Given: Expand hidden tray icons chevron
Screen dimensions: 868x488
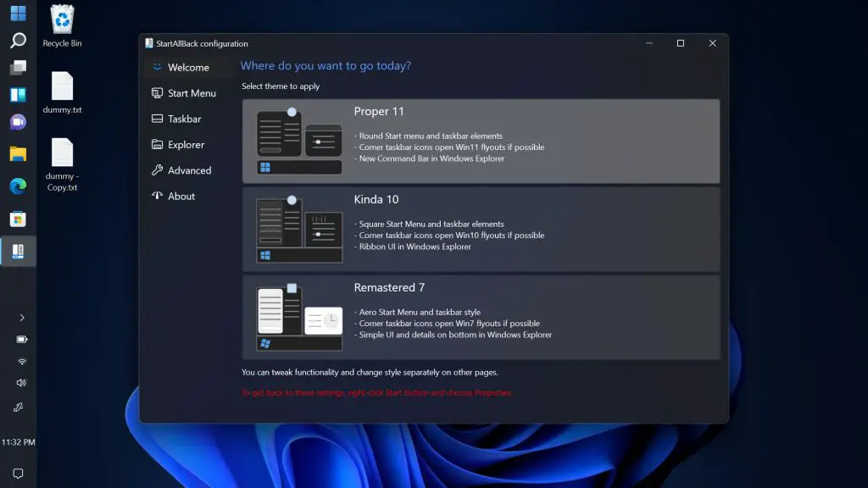Looking at the screenshot, I should point(21,318).
